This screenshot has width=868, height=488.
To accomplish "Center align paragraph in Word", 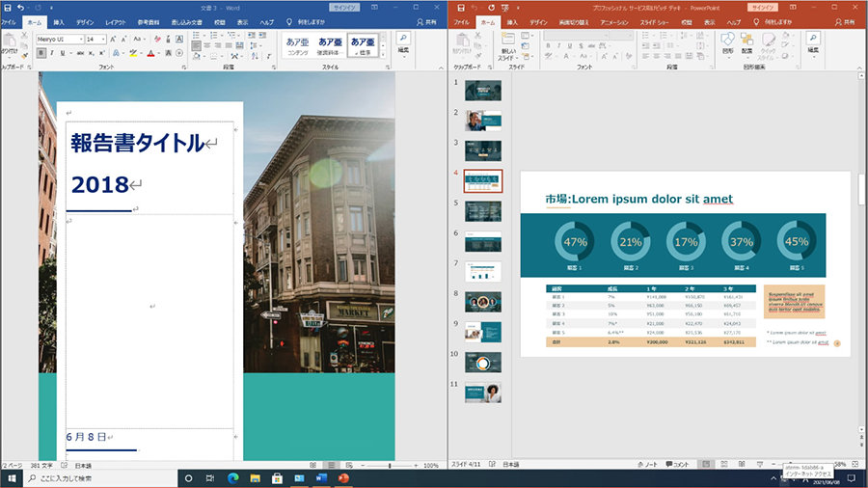I will point(207,45).
